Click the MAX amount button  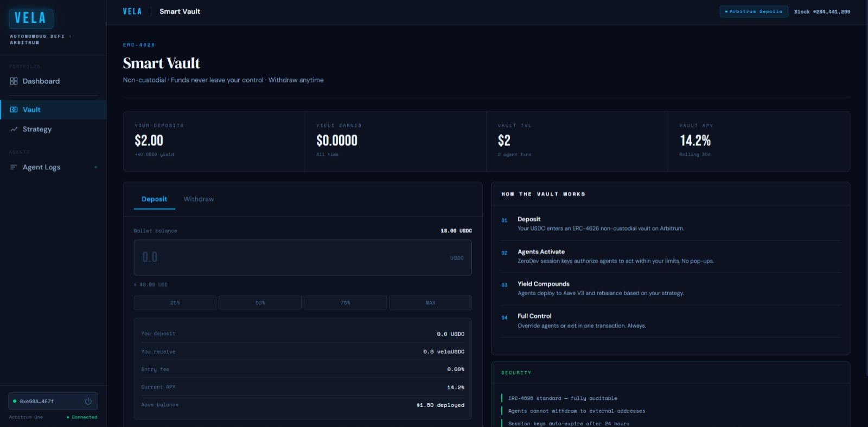pos(431,303)
